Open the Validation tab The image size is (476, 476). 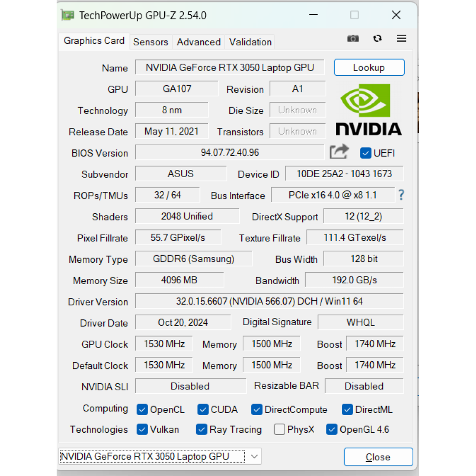[x=250, y=42]
